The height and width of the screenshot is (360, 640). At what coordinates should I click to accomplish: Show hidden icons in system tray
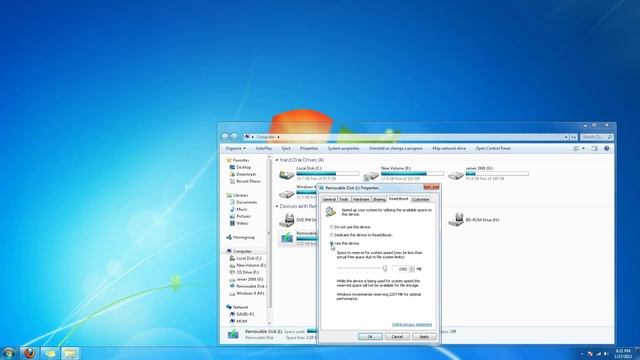pyautogui.click(x=582, y=353)
